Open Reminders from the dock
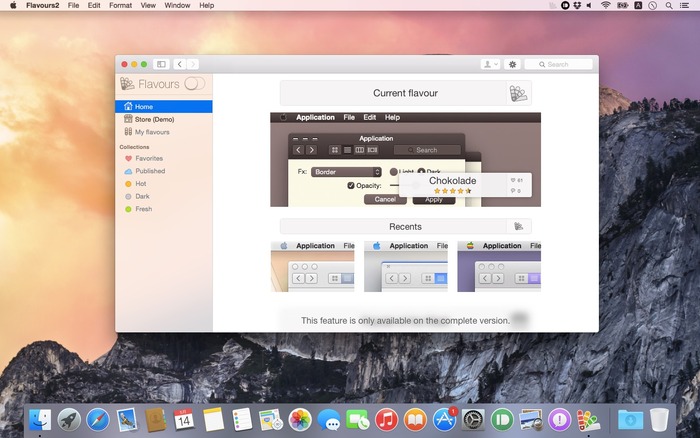Image resolution: width=700 pixels, height=438 pixels. 242,420
